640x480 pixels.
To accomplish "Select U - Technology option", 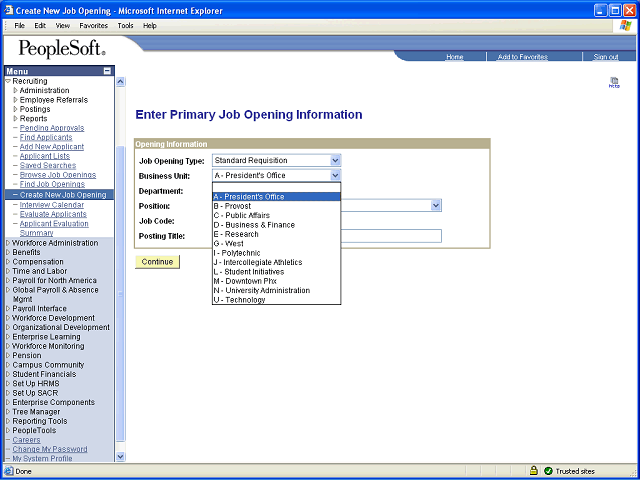I will click(x=276, y=300).
